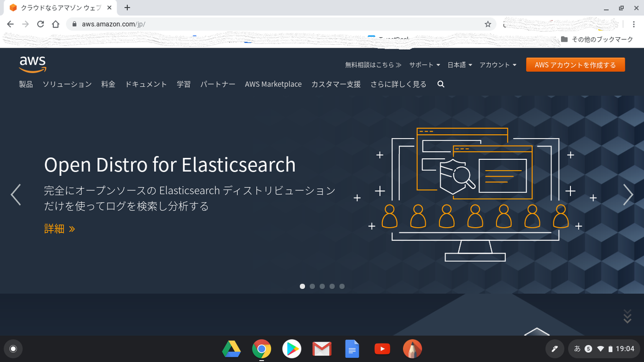Open その他のブックマーク folder

[597, 39]
